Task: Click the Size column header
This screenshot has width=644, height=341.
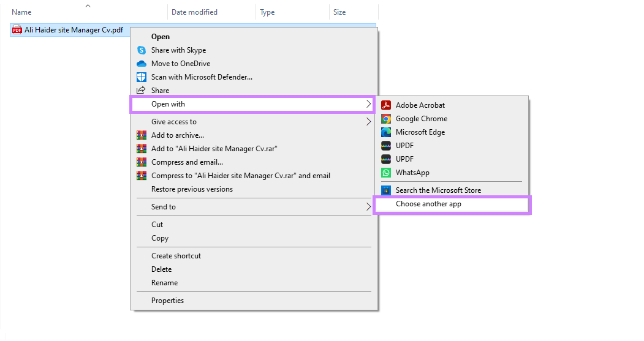Action: (x=339, y=12)
